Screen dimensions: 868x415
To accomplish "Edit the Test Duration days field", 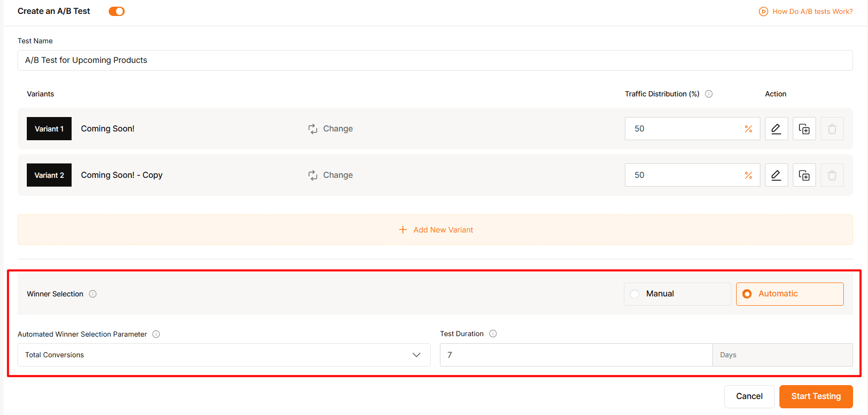I will tap(576, 355).
